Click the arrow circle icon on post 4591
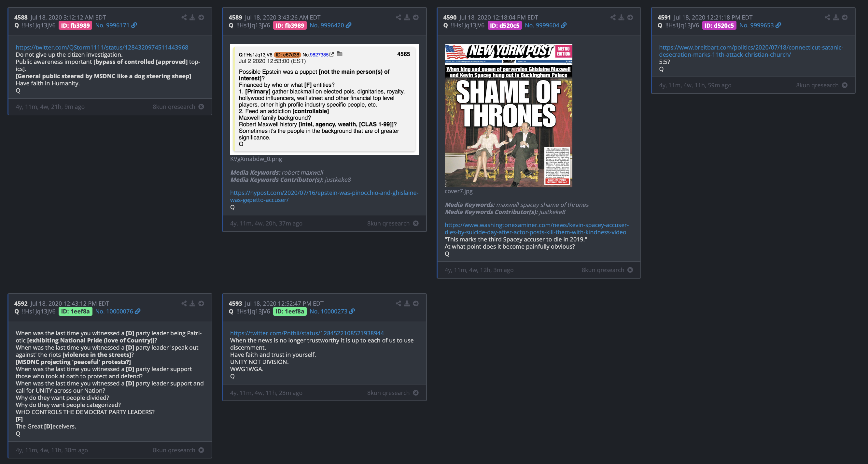The height and width of the screenshot is (464, 868). tap(845, 17)
